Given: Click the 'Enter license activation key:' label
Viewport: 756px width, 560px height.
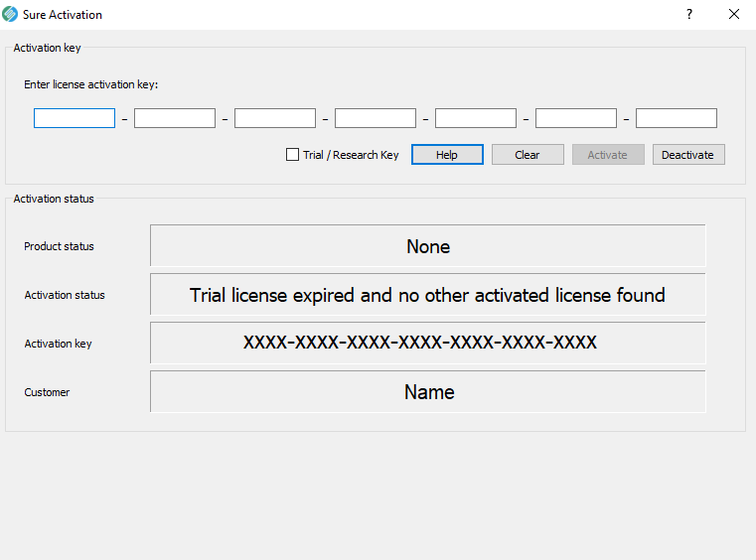Looking at the screenshot, I should pos(91,84).
